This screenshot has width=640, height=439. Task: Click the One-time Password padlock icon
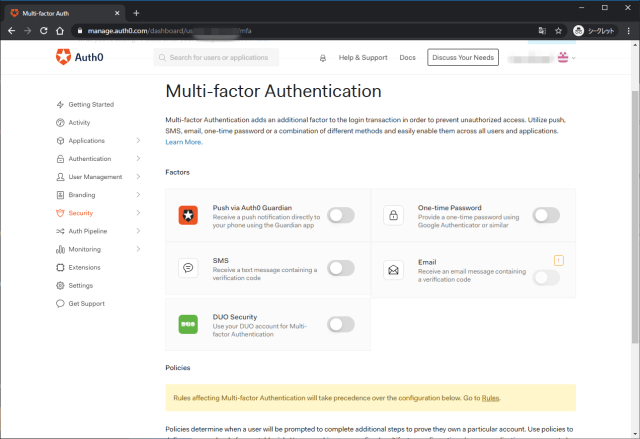click(393, 215)
